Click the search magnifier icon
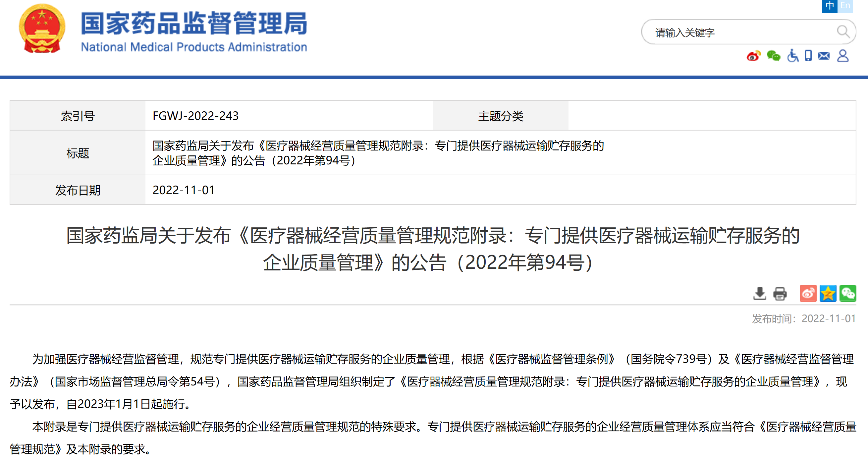 [x=843, y=32]
